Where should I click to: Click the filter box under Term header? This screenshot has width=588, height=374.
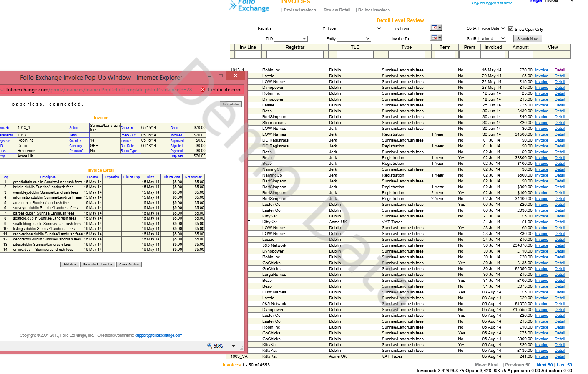(x=445, y=55)
